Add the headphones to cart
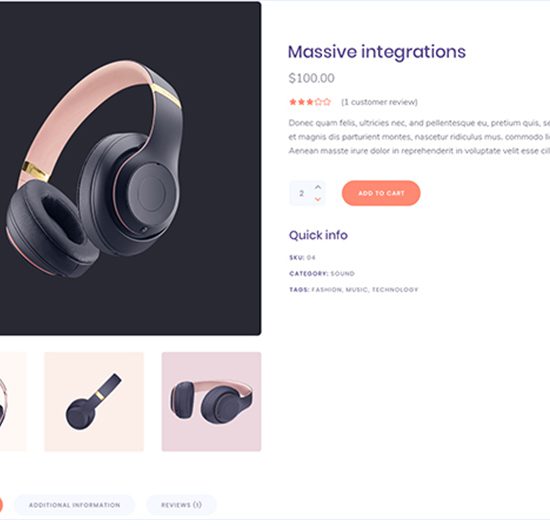The width and height of the screenshot is (550, 526). pyautogui.click(x=381, y=193)
